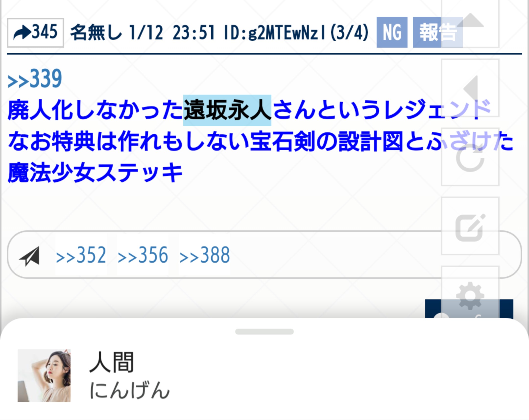Click the poster ID g2MTEwNzI
529x420 pixels.
click(x=287, y=33)
